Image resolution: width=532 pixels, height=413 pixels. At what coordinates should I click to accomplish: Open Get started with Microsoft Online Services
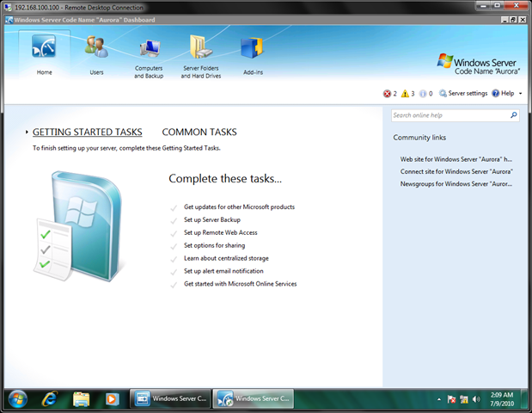pyautogui.click(x=240, y=284)
